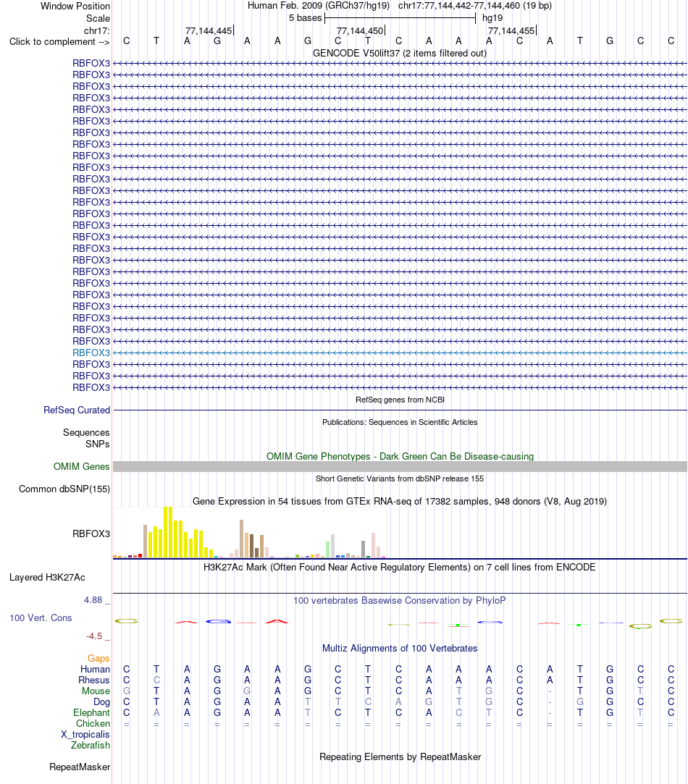Click the SNPs track label
The image size is (688, 784).
[x=98, y=444]
